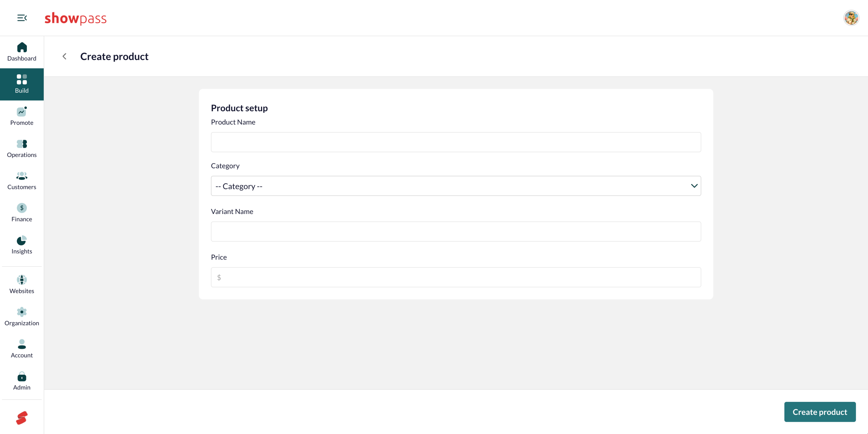Click the Create product page title
868x434 pixels.
[114, 57]
